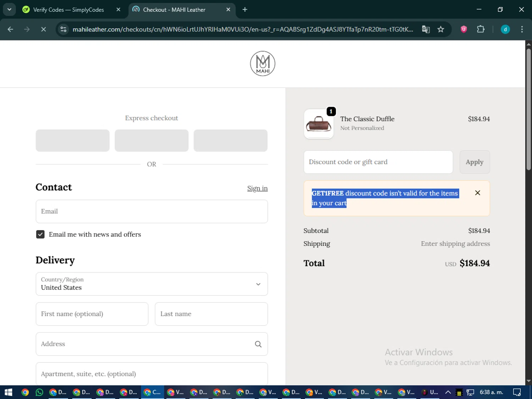Click the first express checkout button

click(73, 140)
